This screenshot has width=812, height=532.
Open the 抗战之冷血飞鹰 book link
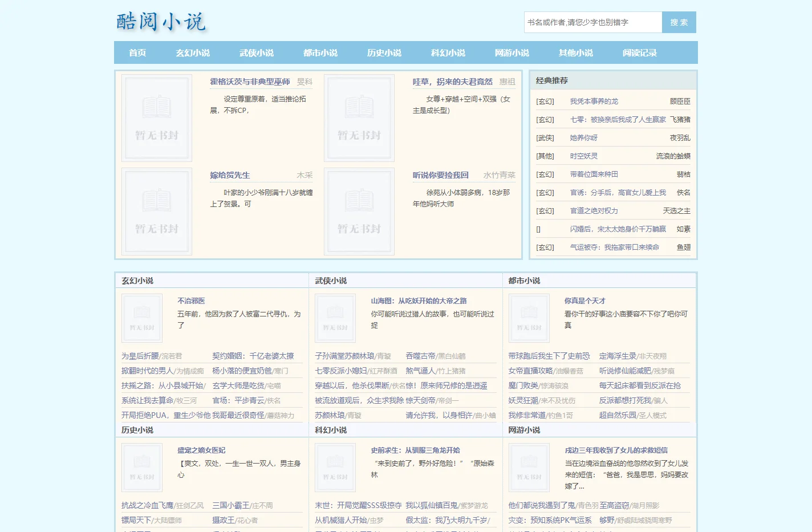point(148,505)
